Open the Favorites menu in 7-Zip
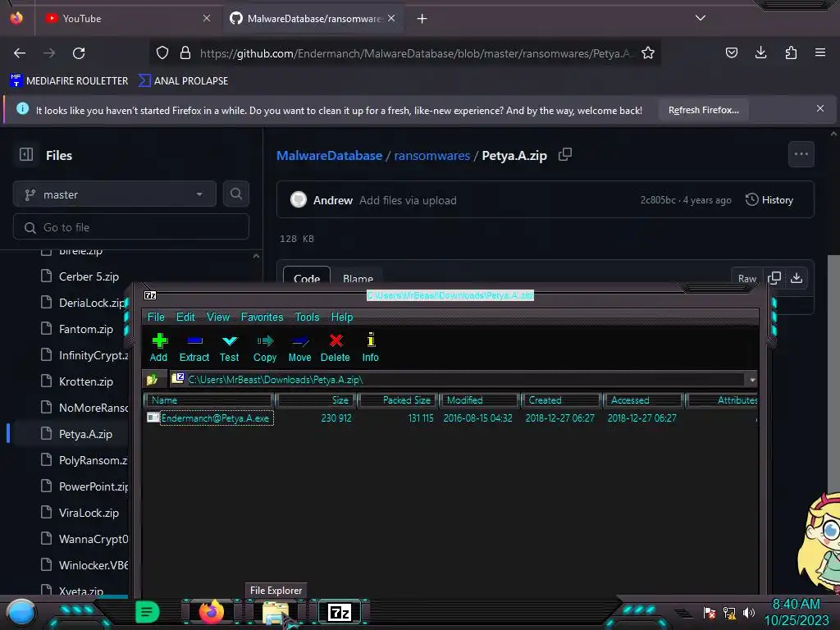This screenshot has width=840, height=630. [262, 317]
